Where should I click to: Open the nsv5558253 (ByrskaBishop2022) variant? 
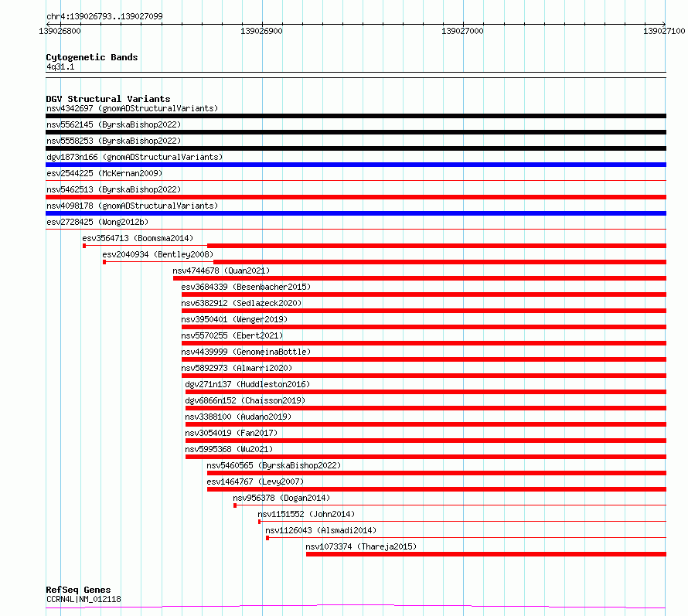[114, 141]
